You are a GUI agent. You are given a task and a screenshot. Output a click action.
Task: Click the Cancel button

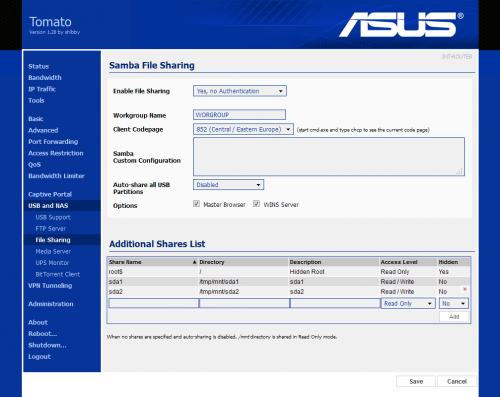[x=456, y=381]
